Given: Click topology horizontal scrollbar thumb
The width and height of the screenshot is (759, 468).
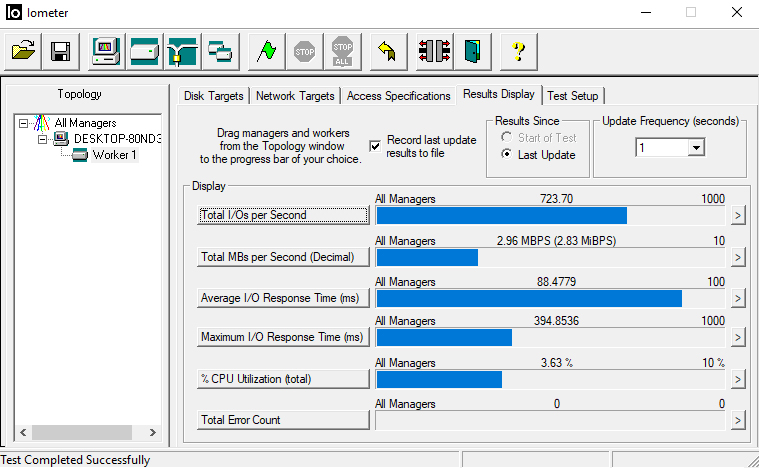Looking at the screenshot, I should click(x=82, y=432).
